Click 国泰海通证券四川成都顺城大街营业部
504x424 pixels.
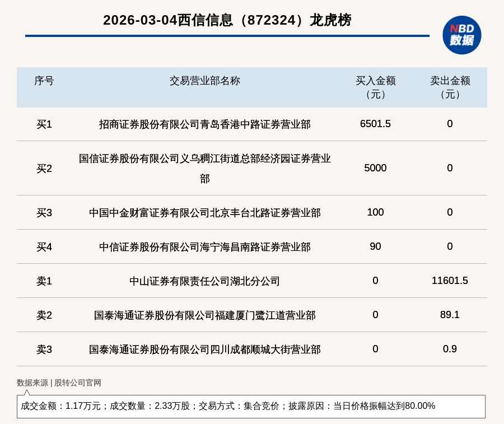pos(204,350)
